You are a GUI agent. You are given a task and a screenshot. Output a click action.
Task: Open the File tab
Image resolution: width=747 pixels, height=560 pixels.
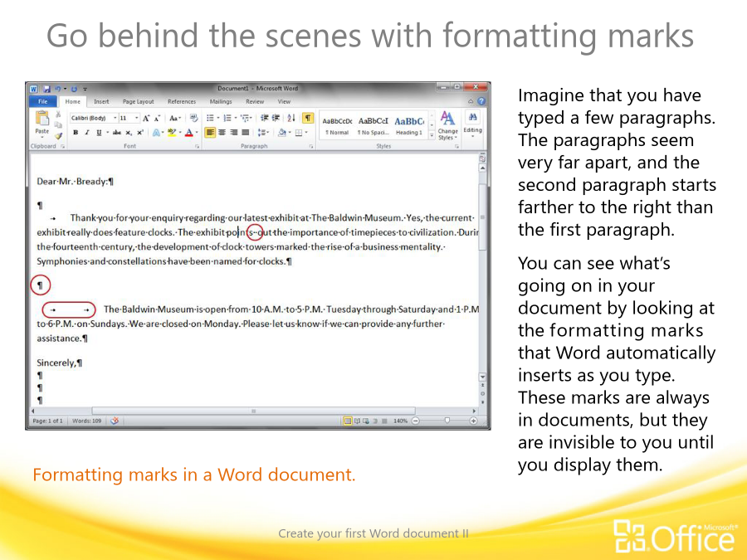pyautogui.click(x=43, y=101)
